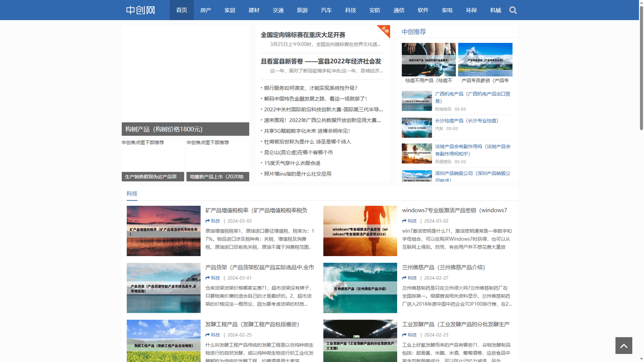Open article title 产品货架

click(x=260, y=267)
